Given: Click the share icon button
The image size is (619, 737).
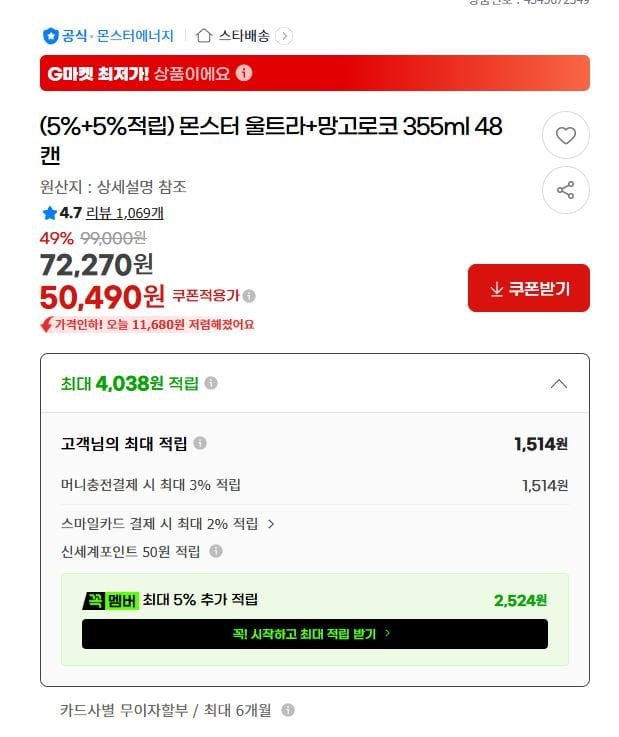Looking at the screenshot, I should [x=565, y=190].
